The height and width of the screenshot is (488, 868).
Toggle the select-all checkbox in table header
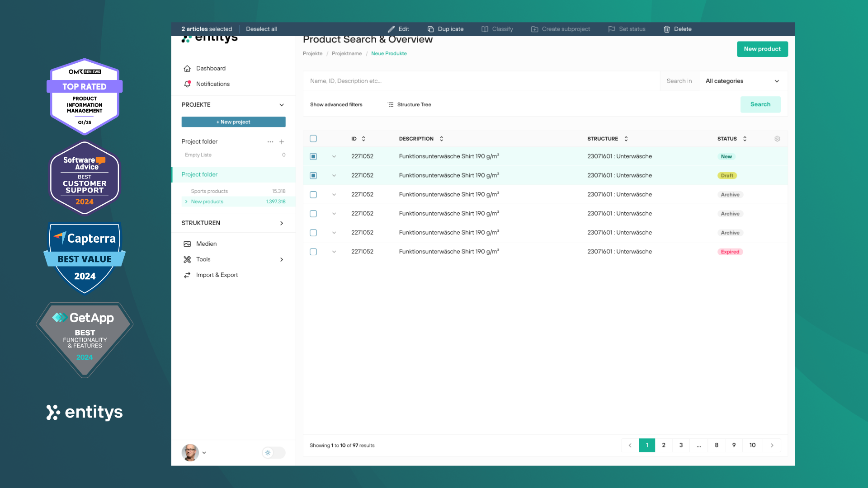[x=313, y=139]
